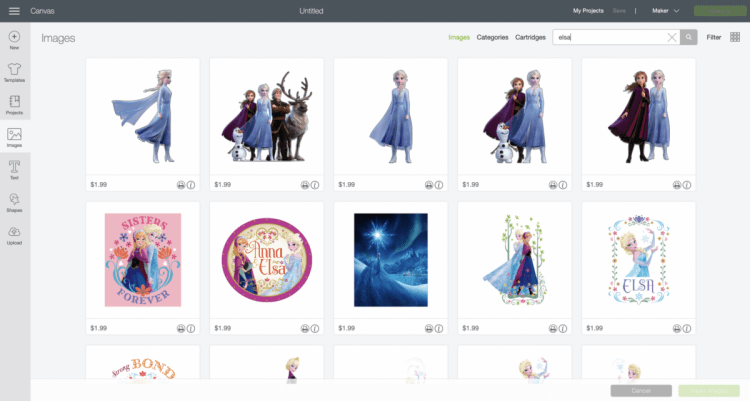Clear the 'elsa' search with the X
The image size is (750, 401).
pos(672,37)
